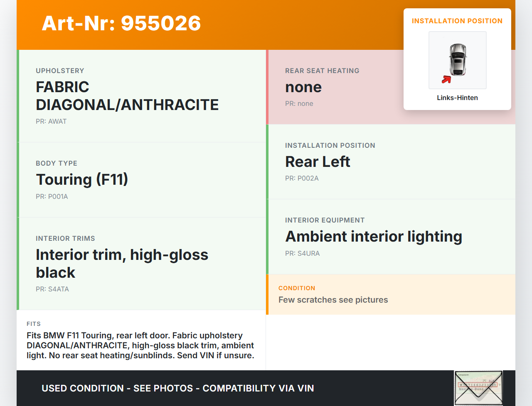Click the FABRIC DIAGONAL/ANTHRACITE upholstery value
This screenshot has height=406, width=532.
(127, 96)
